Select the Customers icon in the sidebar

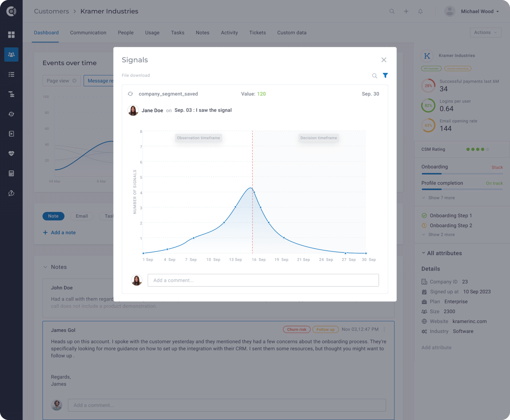click(11, 54)
